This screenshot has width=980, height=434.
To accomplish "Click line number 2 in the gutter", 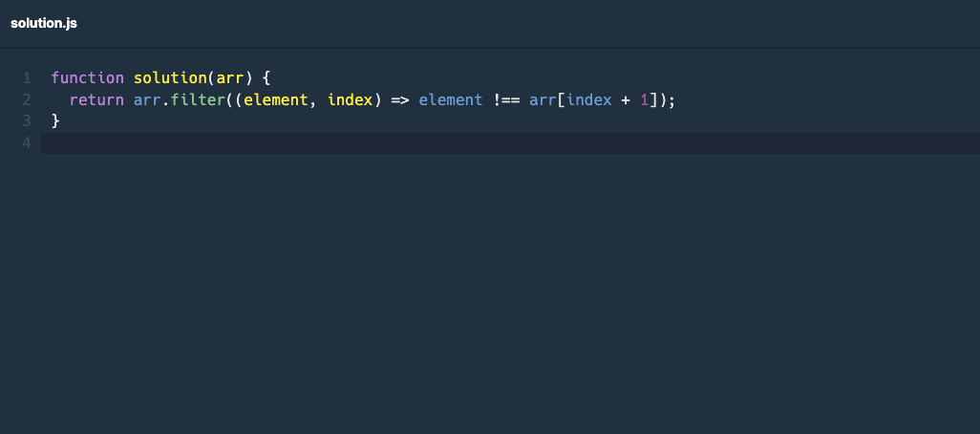I will [x=27, y=99].
